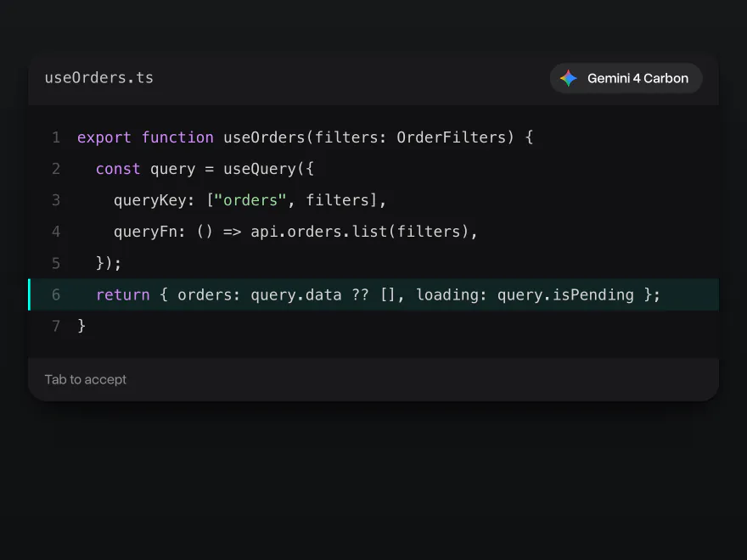The height and width of the screenshot is (560, 747).
Task: Click line number 3 in gutter
Action: coord(56,200)
